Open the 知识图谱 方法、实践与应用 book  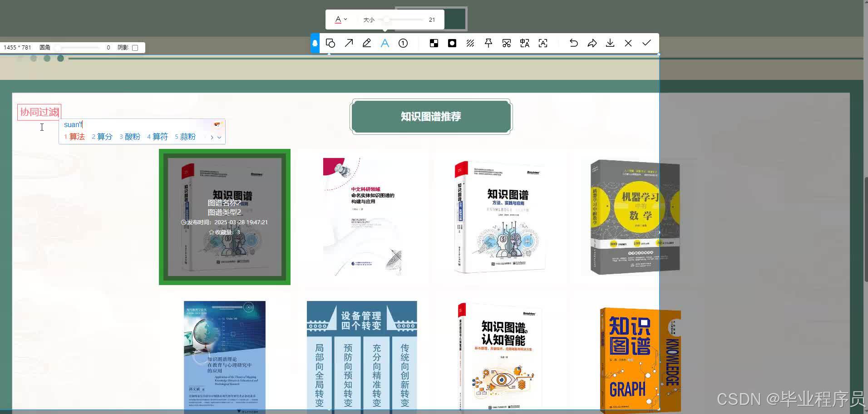(x=499, y=217)
